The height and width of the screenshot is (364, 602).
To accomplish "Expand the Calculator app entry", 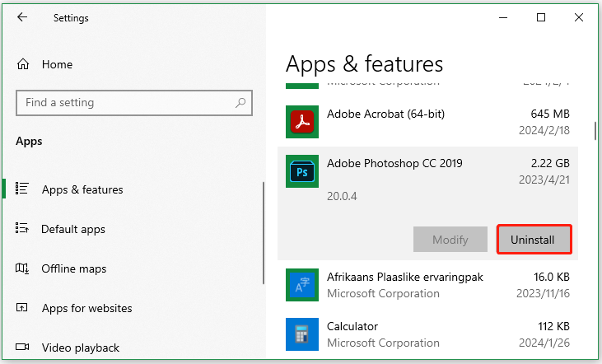I will click(x=428, y=334).
